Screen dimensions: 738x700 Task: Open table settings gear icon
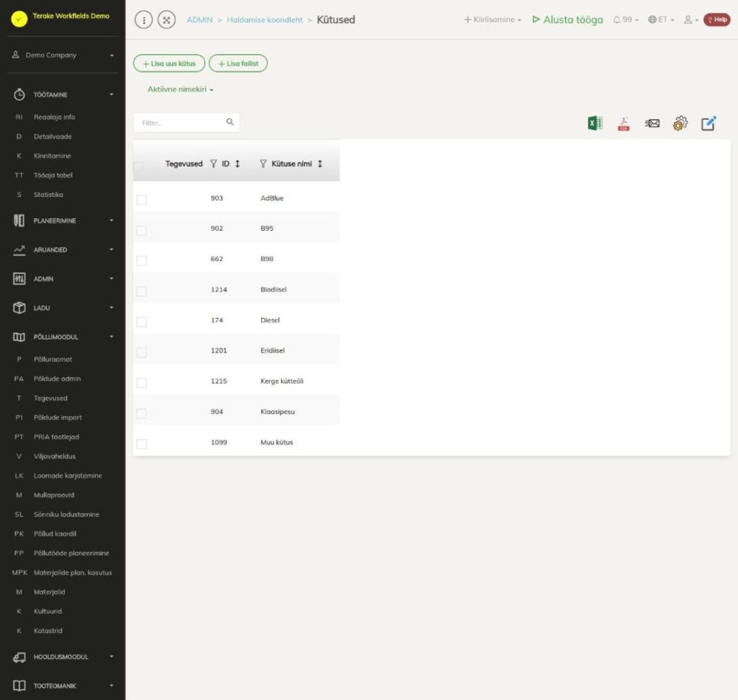680,123
